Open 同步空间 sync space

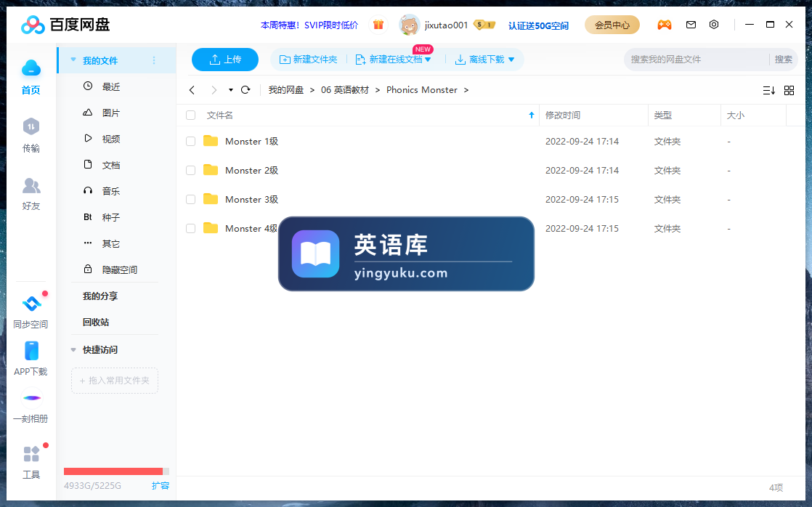(31, 312)
